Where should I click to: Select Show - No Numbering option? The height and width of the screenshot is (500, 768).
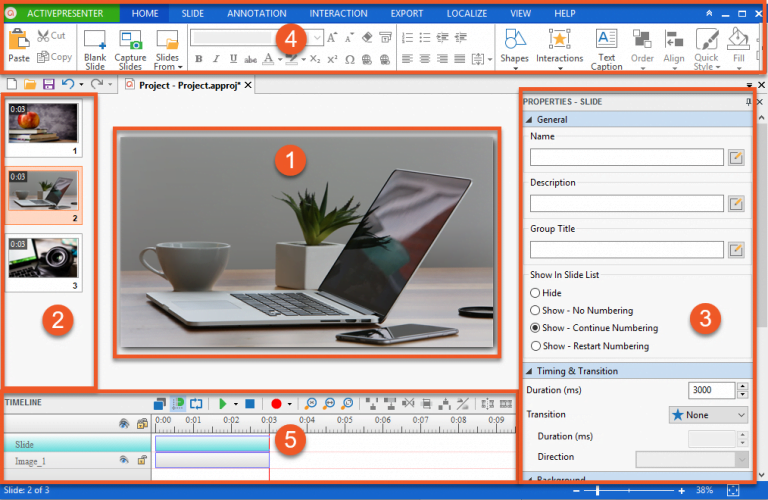pyautogui.click(x=535, y=310)
